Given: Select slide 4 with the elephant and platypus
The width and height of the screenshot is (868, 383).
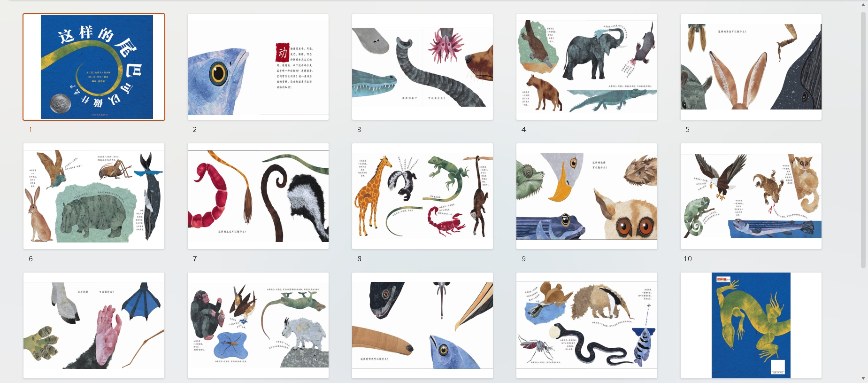Looking at the screenshot, I should [x=587, y=67].
